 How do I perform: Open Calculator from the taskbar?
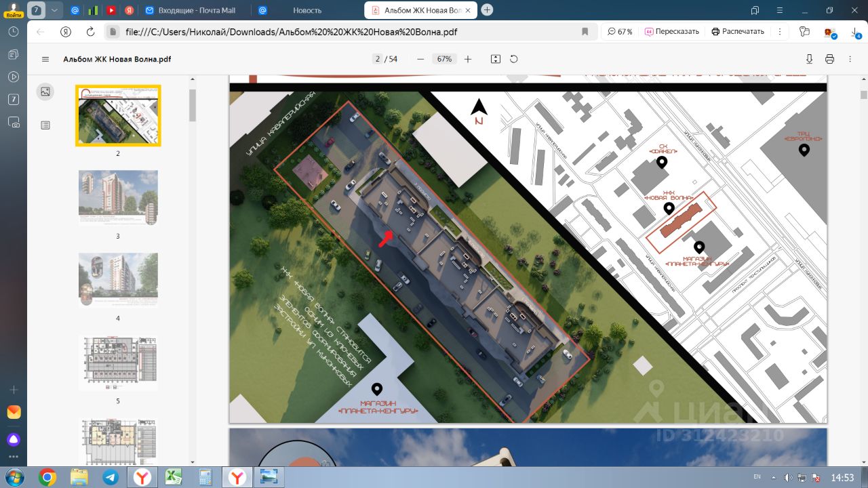206,477
